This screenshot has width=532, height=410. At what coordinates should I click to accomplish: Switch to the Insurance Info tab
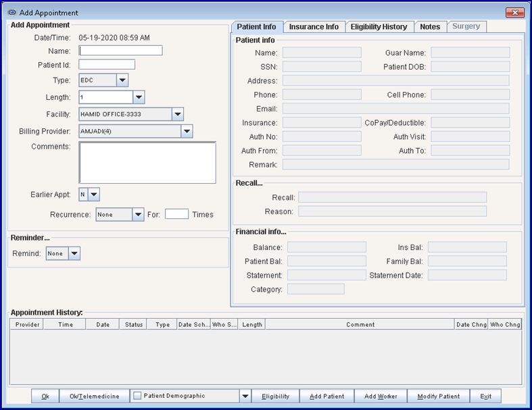tap(314, 27)
